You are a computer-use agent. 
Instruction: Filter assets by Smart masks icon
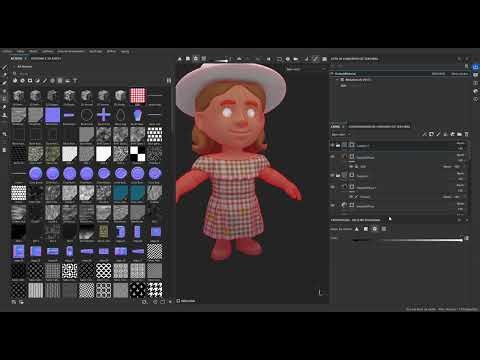coord(30,81)
